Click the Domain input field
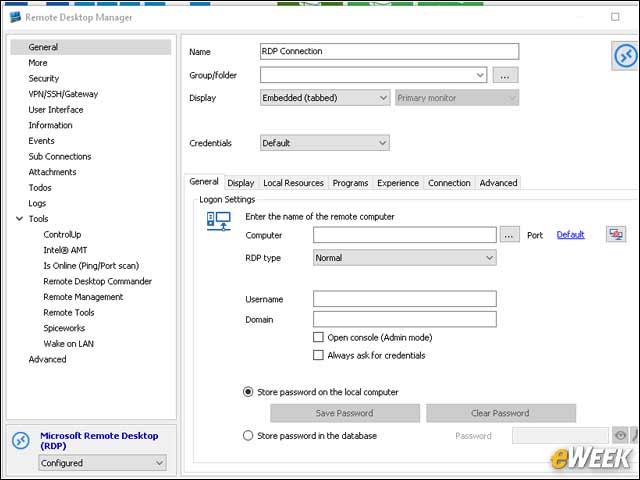Screen dimensions: 640x480 point(405,319)
